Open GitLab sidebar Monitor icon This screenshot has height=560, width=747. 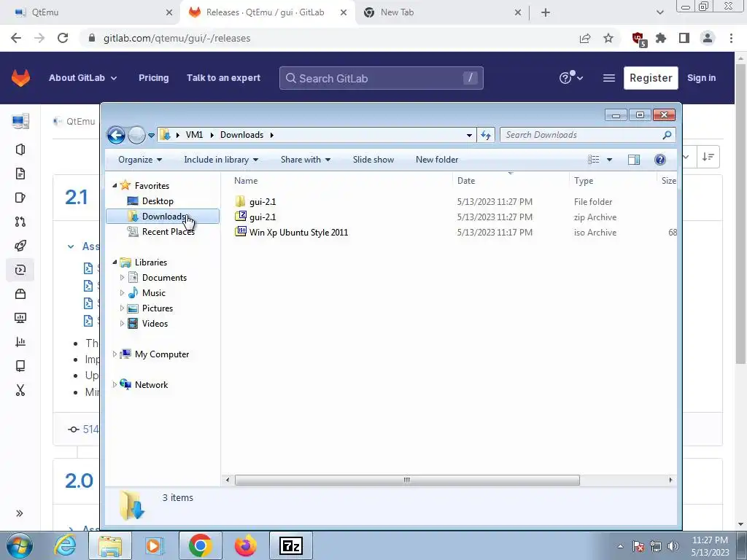tap(20, 318)
